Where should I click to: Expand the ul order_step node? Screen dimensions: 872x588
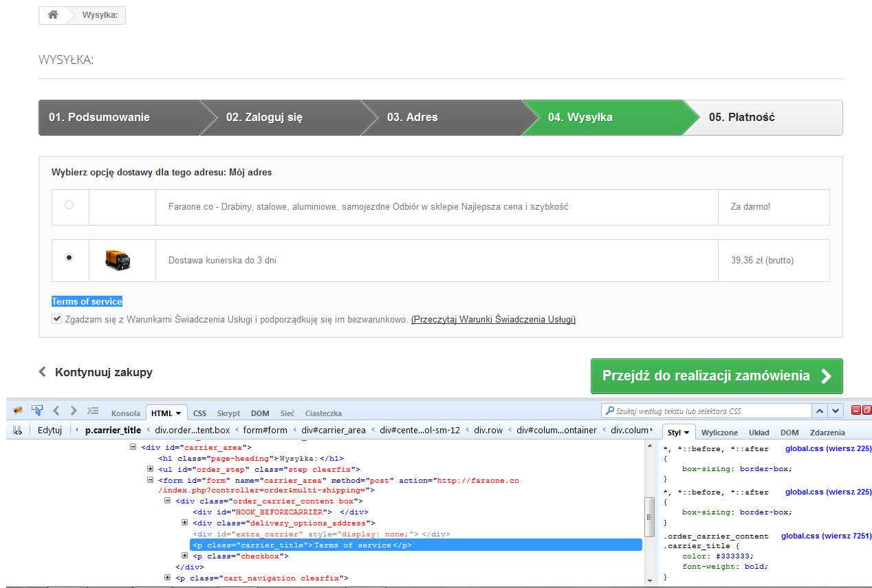click(151, 469)
